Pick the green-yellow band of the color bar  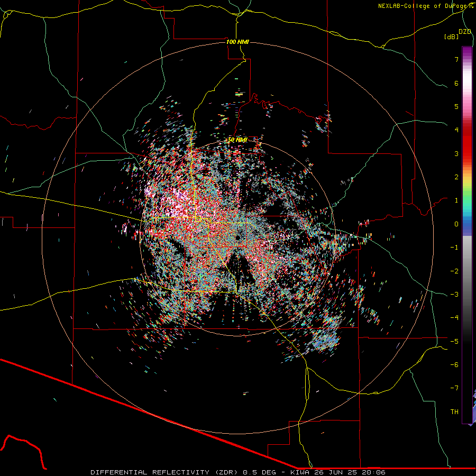[467, 188]
